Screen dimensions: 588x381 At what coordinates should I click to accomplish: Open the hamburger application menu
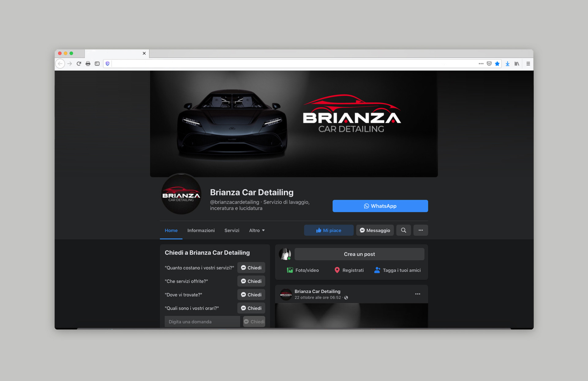click(x=528, y=64)
